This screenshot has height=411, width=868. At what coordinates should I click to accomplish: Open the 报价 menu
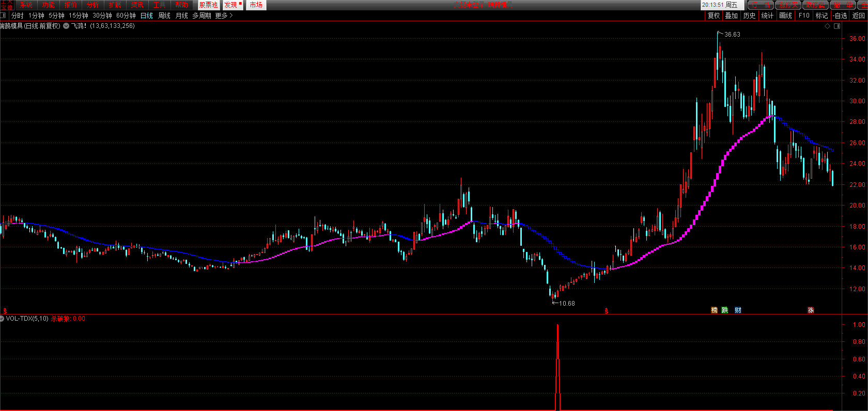tap(71, 5)
